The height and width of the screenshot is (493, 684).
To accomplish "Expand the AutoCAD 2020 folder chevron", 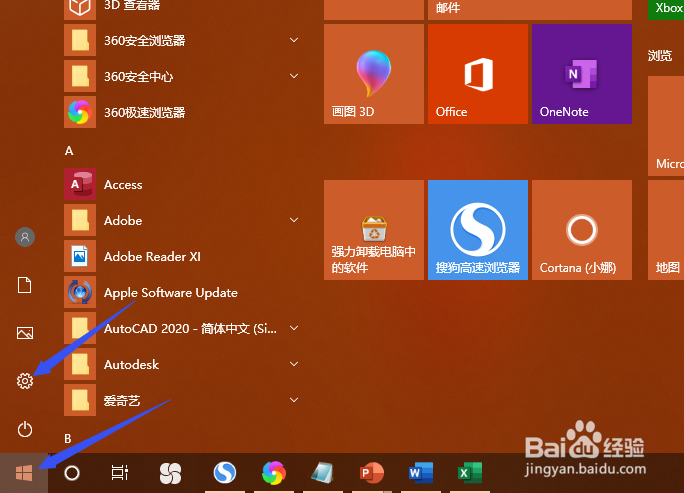I will [294, 328].
